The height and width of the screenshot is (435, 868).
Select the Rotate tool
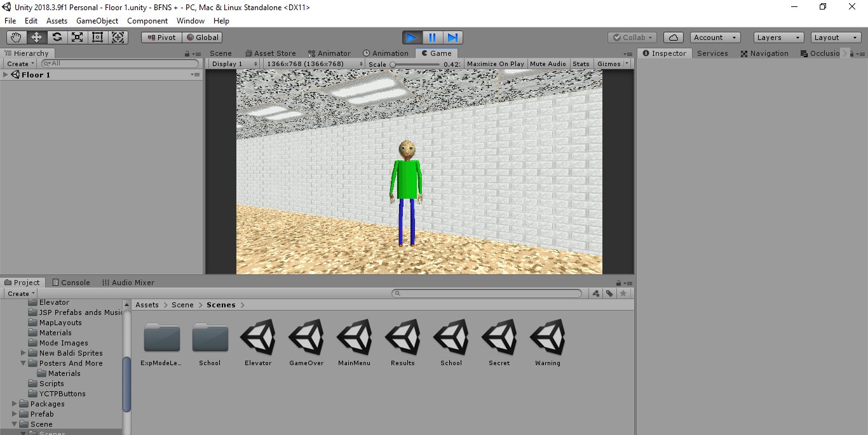(57, 37)
